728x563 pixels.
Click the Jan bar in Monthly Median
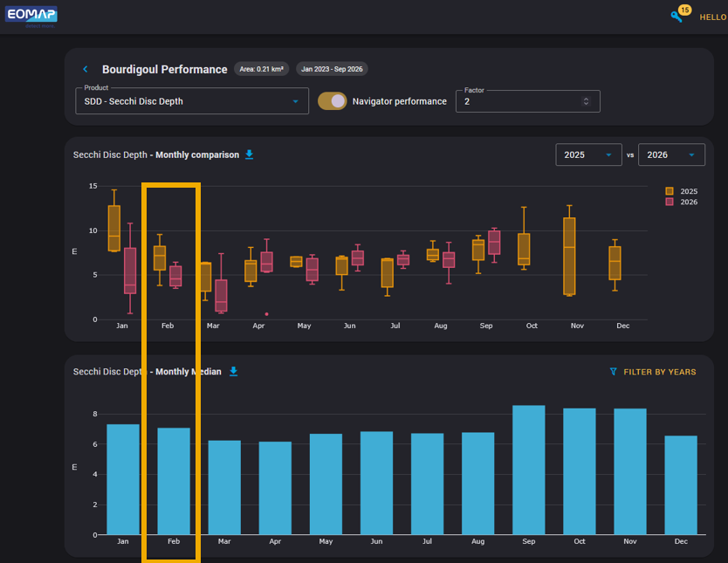(x=123, y=479)
